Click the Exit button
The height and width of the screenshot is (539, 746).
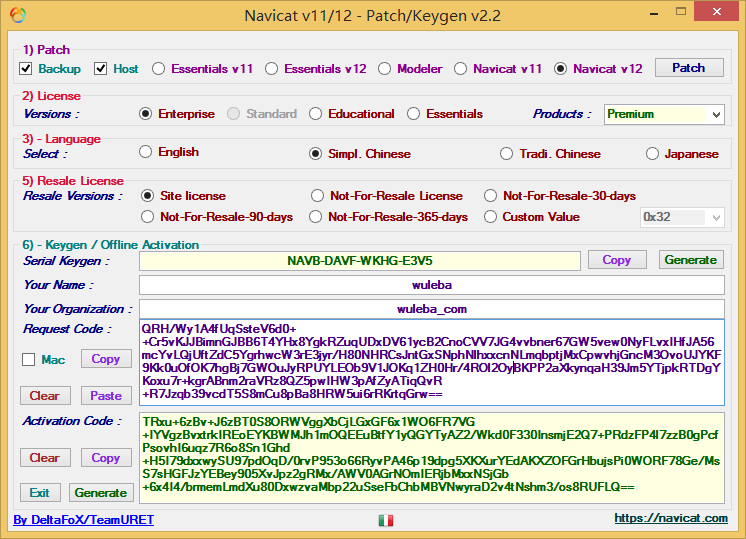(40, 492)
